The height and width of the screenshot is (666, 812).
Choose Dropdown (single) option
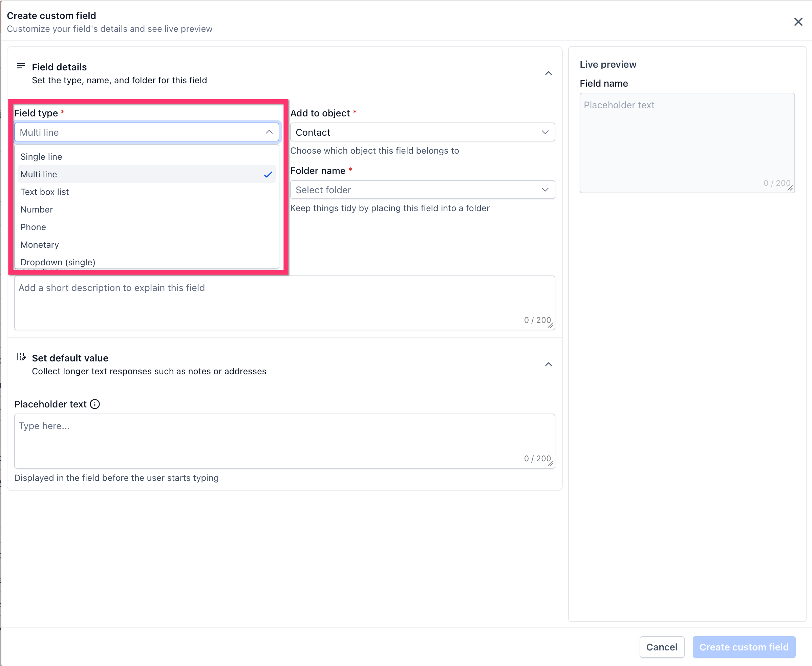click(x=58, y=262)
